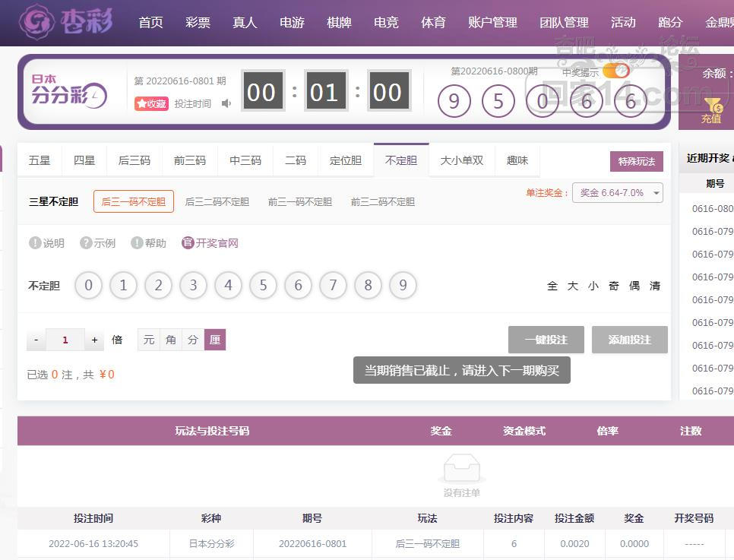Click the 收藏 star favorite badge
The width and height of the screenshot is (734, 560).
click(x=151, y=103)
